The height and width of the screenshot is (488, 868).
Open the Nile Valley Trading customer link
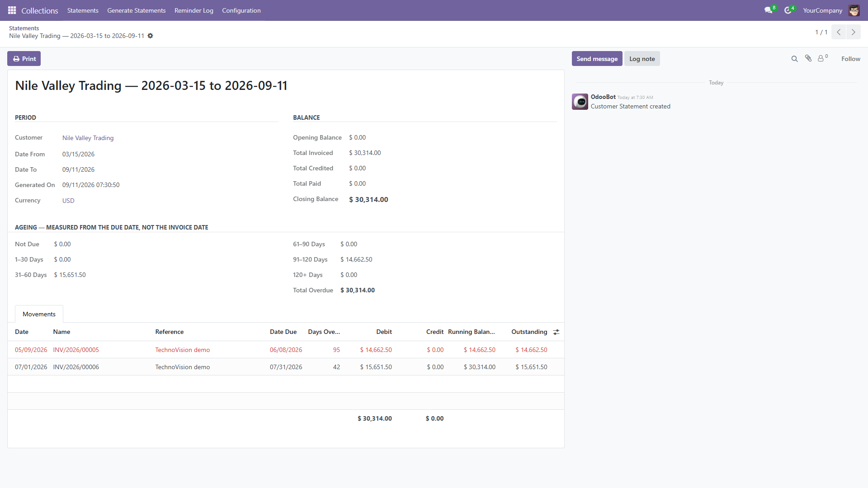pos(88,138)
